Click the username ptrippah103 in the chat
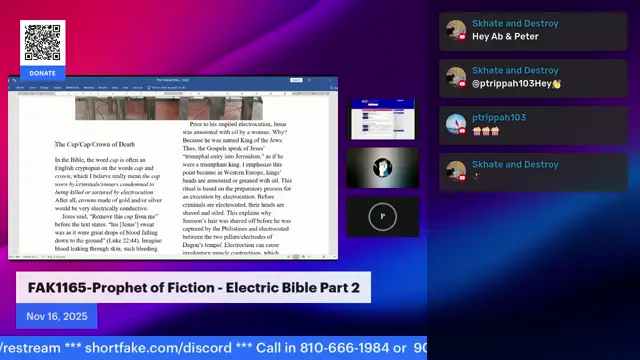Image resolution: width=640 pixels, height=360 pixels. pyautogui.click(x=499, y=118)
